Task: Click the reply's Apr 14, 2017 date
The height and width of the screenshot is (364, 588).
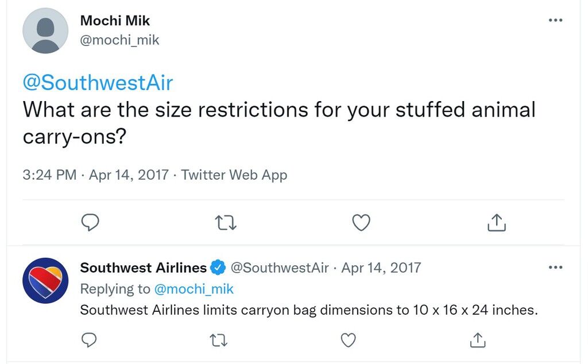Action: coord(381,268)
